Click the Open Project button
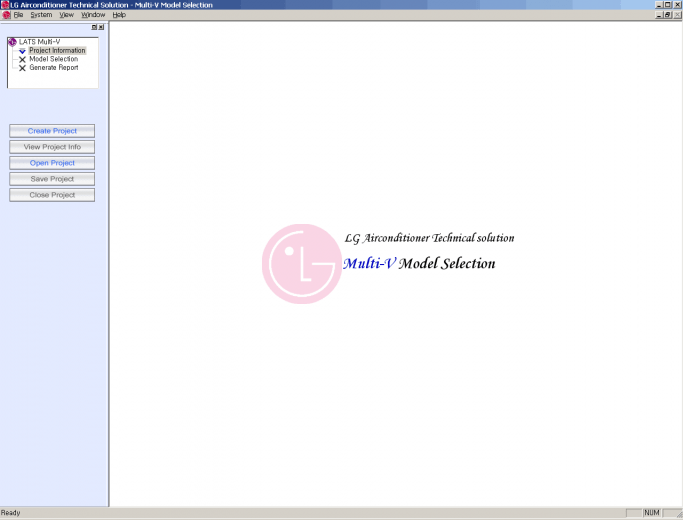The height and width of the screenshot is (520, 683). point(52,163)
